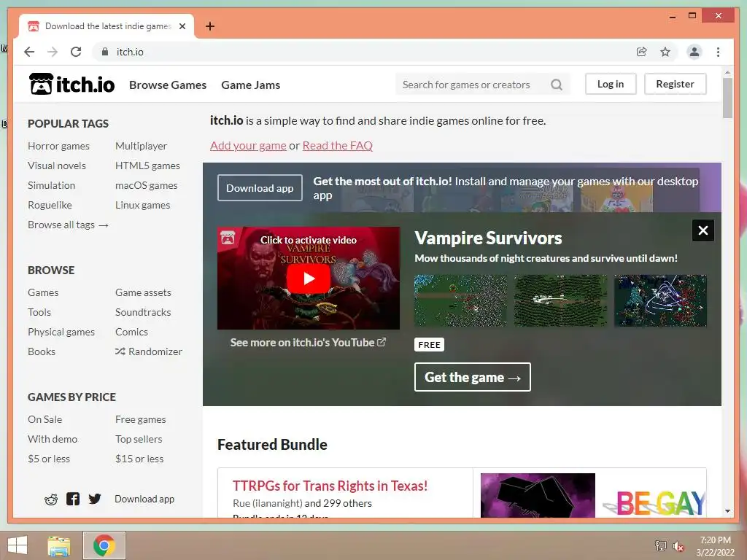Screen dimensions: 747x560
Task: Click the muted volume tray icon
Action: [678, 546]
